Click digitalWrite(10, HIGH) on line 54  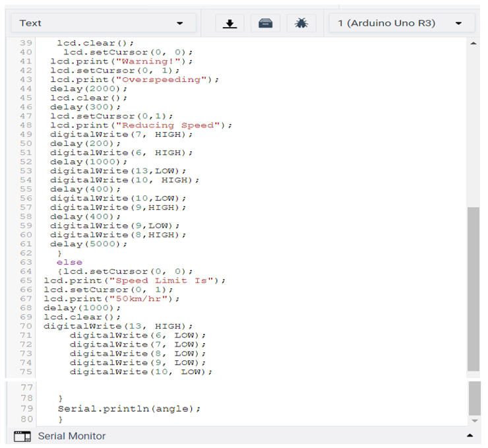125,180
